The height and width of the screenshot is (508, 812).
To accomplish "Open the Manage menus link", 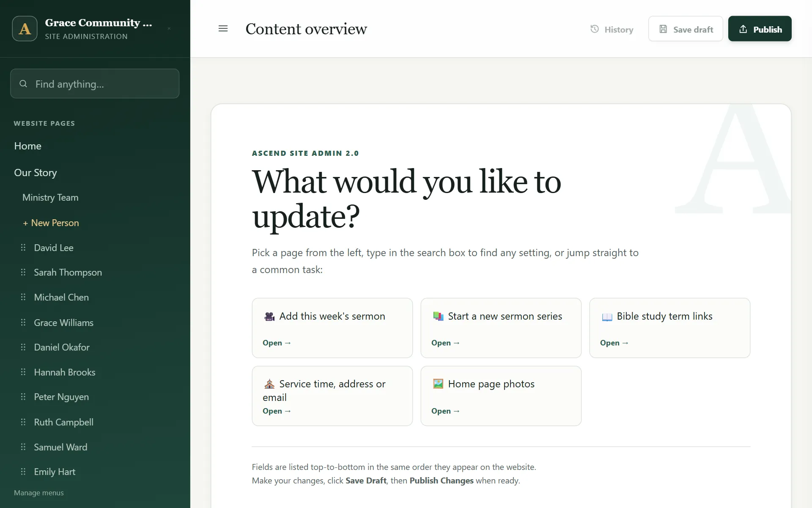I will click(x=38, y=493).
